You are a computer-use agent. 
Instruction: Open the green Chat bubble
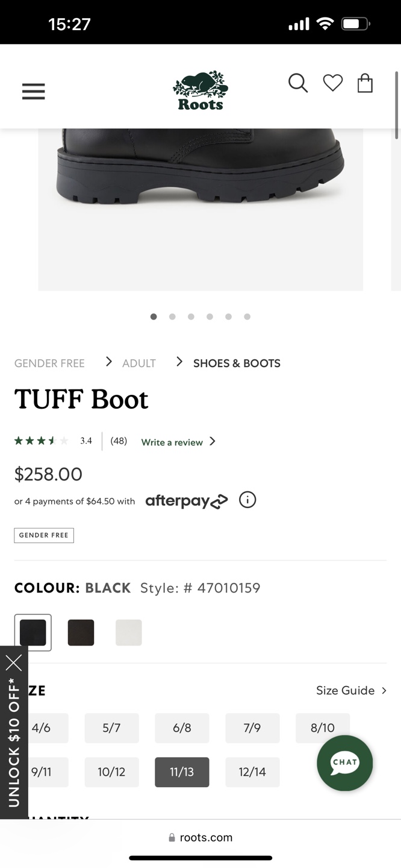[x=344, y=763]
